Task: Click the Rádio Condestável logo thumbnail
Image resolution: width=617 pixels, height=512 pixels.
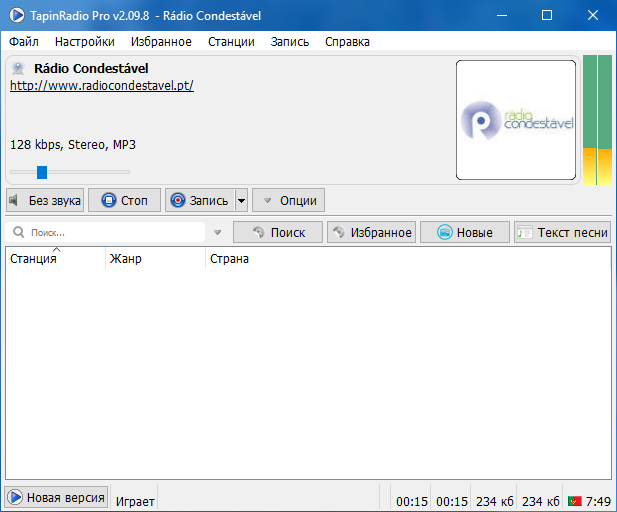Action: [516, 120]
